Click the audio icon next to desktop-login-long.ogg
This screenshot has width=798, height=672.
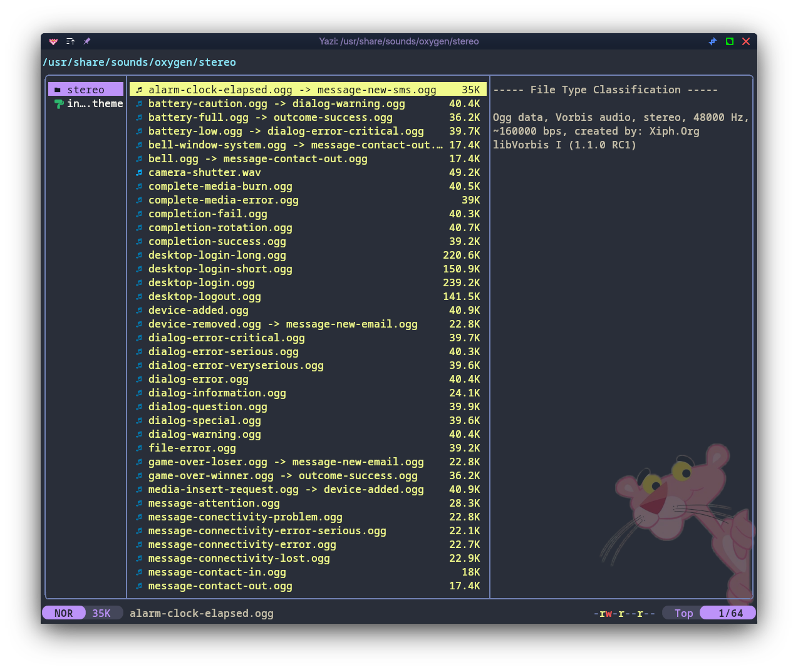(x=139, y=256)
